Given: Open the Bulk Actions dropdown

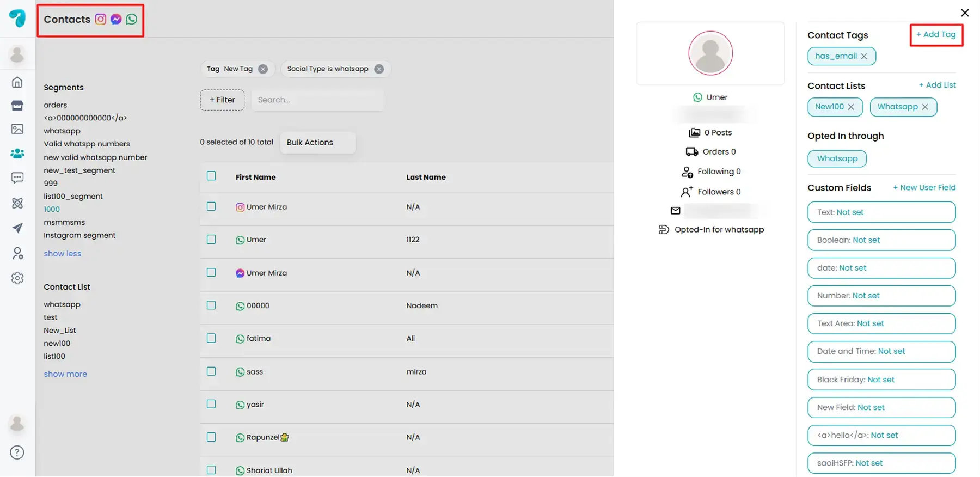Looking at the screenshot, I should click(x=317, y=143).
